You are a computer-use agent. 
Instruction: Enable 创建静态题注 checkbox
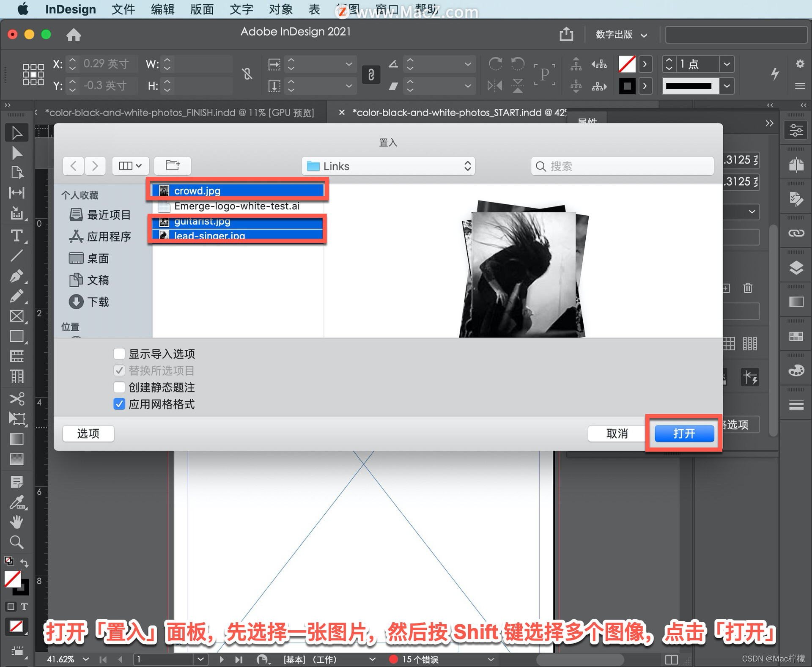(119, 387)
